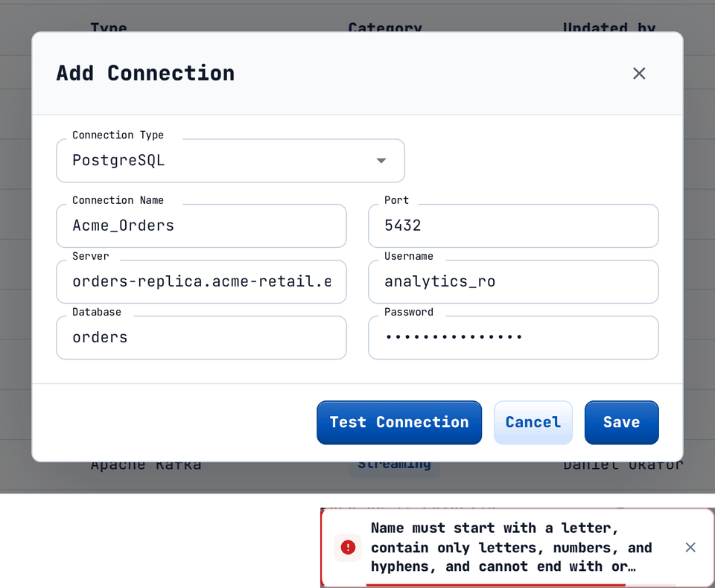Dismiss the name validation error toast

[690, 547]
